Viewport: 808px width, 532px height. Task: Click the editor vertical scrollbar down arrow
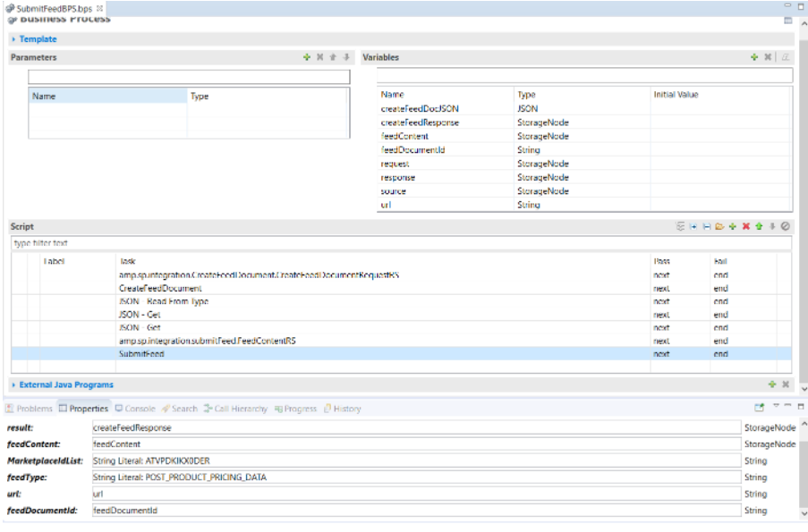point(804,389)
